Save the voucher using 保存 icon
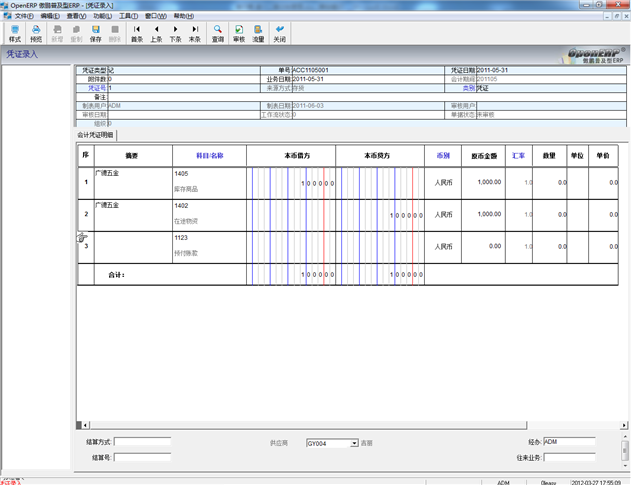631x485 pixels. coord(95,33)
